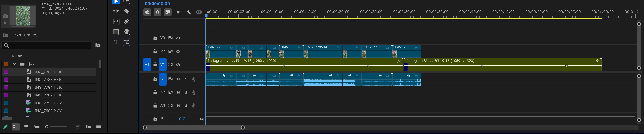
Task: Click the parent bin folder icon beside キワ刈り.prproj
Action: [5, 35]
